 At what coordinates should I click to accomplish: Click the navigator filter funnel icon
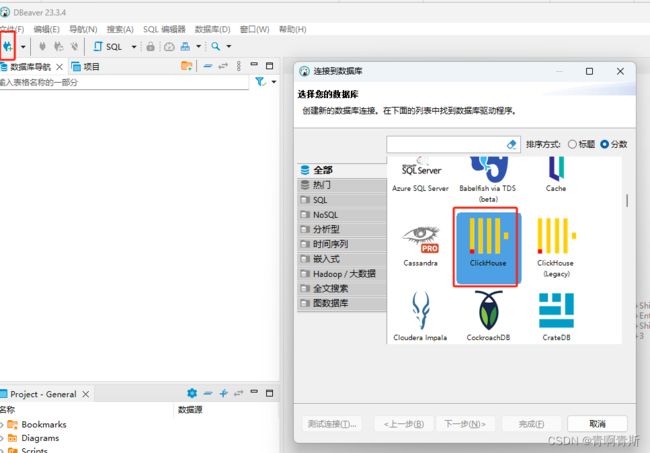click(260, 82)
